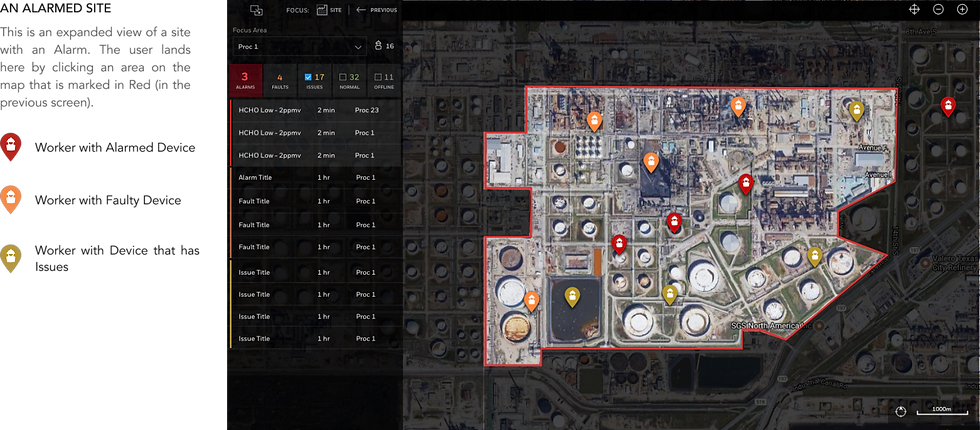The height and width of the screenshot is (430, 980).
Task: Select yellow marker left of SGS North America label
Action: click(669, 294)
